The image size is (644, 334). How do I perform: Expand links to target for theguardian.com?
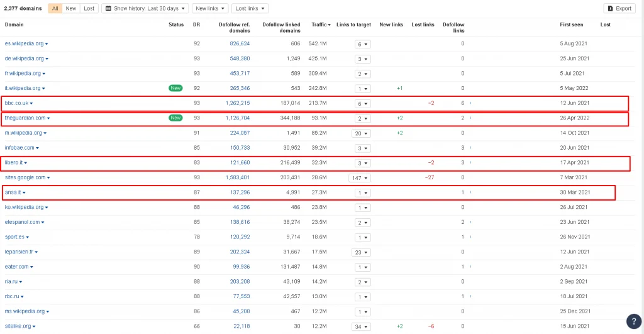tap(362, 118)
